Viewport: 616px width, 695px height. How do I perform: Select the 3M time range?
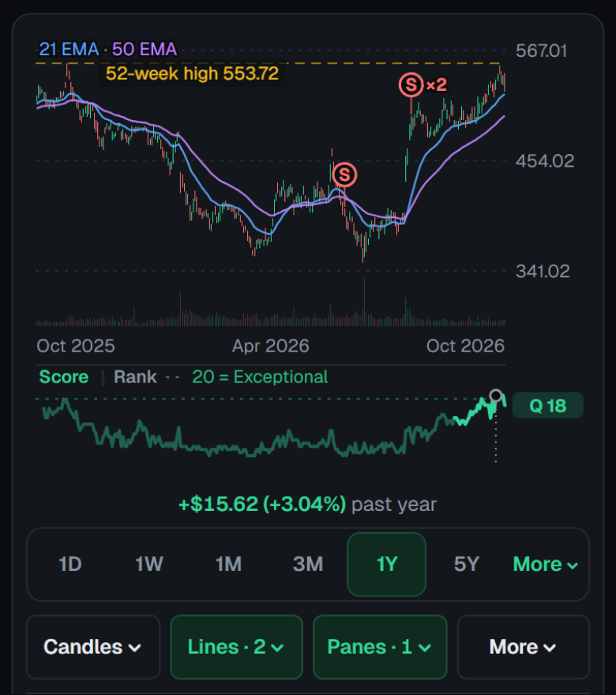pyautogui.click(x=307, y=564)
